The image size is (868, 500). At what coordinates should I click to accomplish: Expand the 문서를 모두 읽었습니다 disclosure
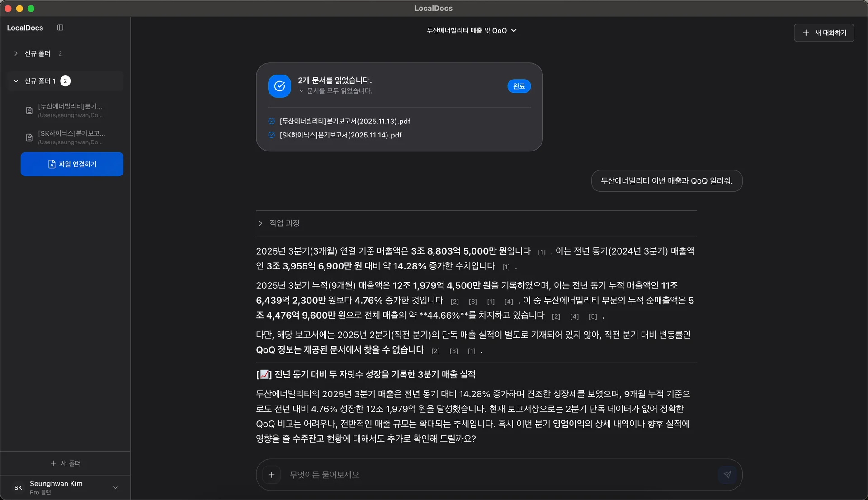coord(302,90)
